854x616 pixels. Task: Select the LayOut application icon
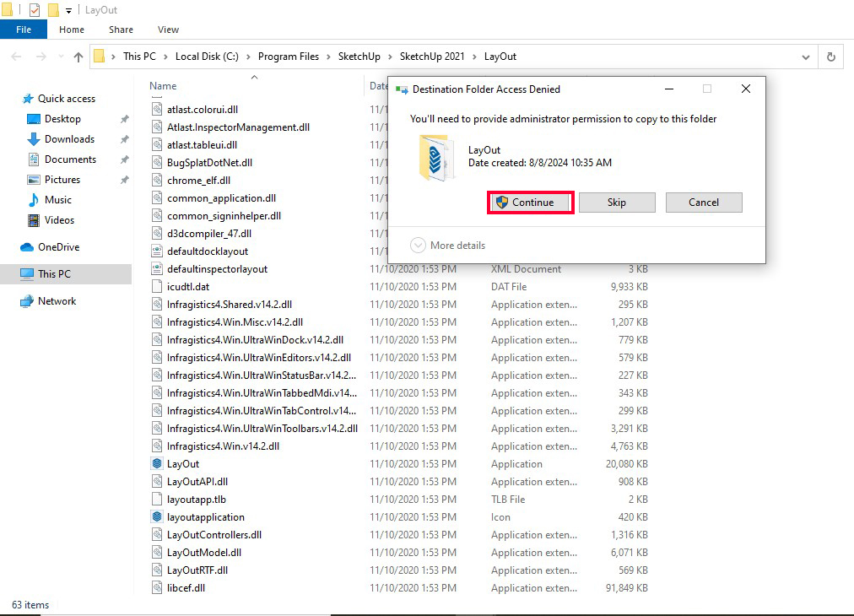[157, 463]
